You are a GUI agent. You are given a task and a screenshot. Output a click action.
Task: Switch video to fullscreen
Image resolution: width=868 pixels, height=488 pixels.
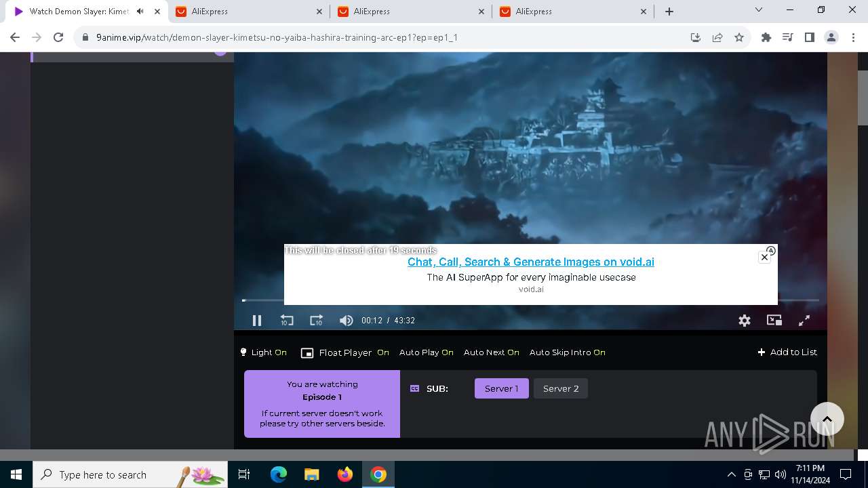(x=804, y=321)
